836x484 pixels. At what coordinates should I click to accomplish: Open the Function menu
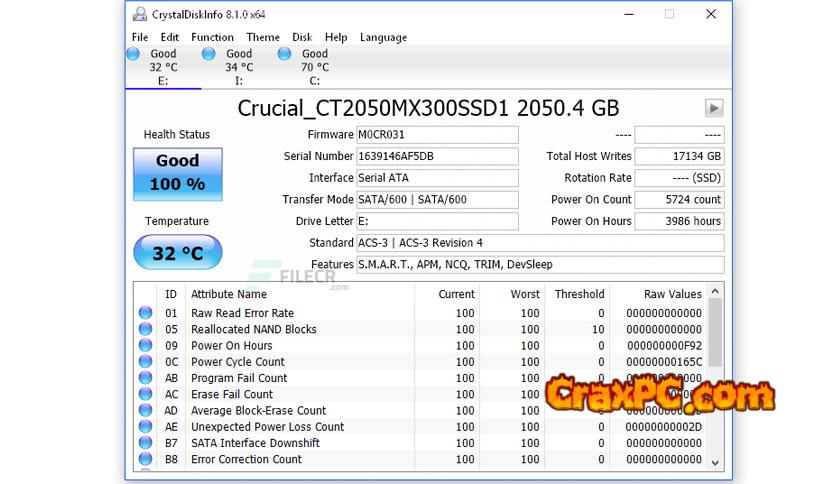pos(212,37)
